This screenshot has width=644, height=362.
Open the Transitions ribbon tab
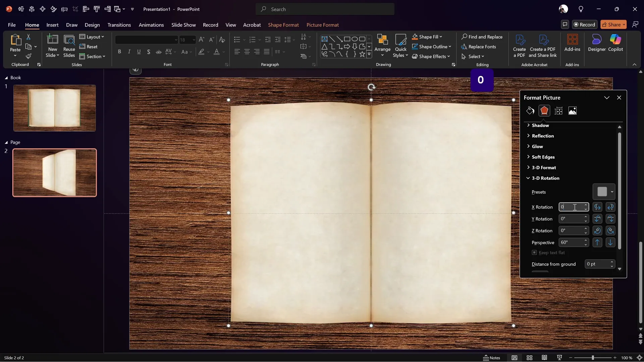[119, 25]
